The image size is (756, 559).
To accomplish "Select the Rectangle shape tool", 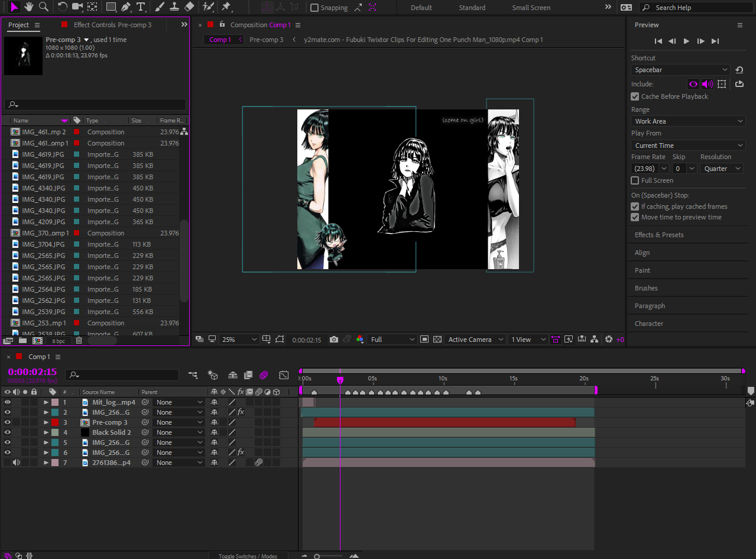I will [111, 7].
